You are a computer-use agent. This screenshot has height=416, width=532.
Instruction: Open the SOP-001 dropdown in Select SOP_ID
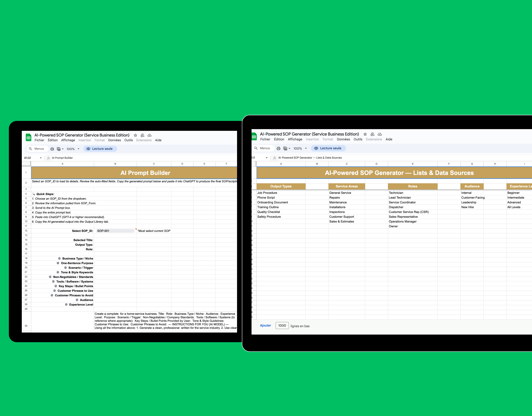tap(115, 231)
